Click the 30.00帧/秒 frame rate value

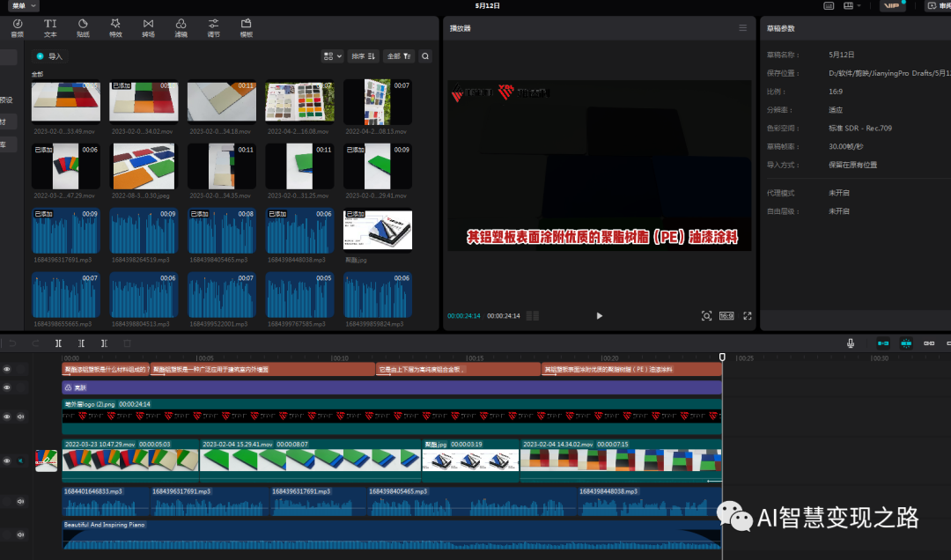coord(845,146)
